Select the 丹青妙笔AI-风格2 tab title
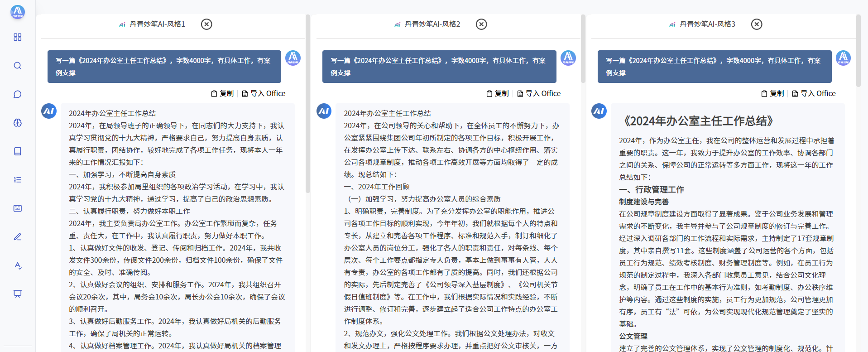 (x=432, y=24)
